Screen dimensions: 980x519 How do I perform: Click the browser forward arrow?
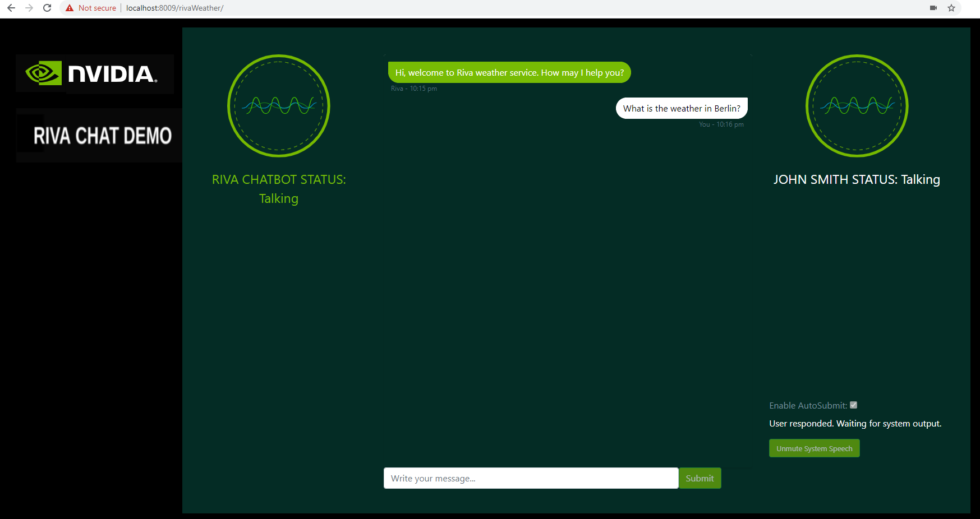pyautogui.click(x=29, y=8)
